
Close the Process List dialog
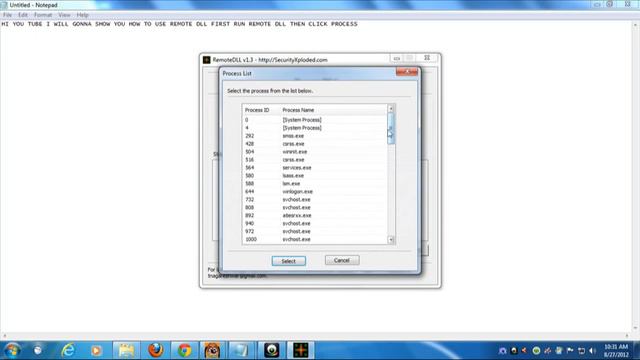407,72
